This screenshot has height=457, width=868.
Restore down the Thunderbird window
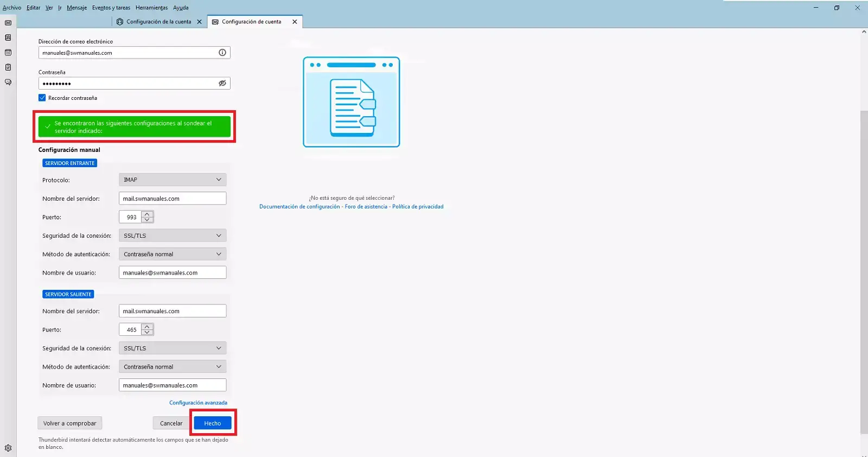click(837, 8)
